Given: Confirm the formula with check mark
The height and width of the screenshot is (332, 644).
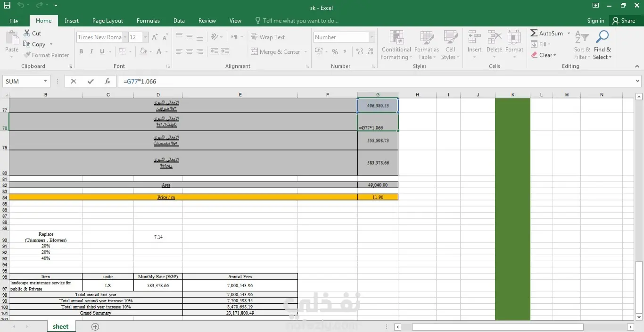Looking at the screenshot, I should (91, 81).
